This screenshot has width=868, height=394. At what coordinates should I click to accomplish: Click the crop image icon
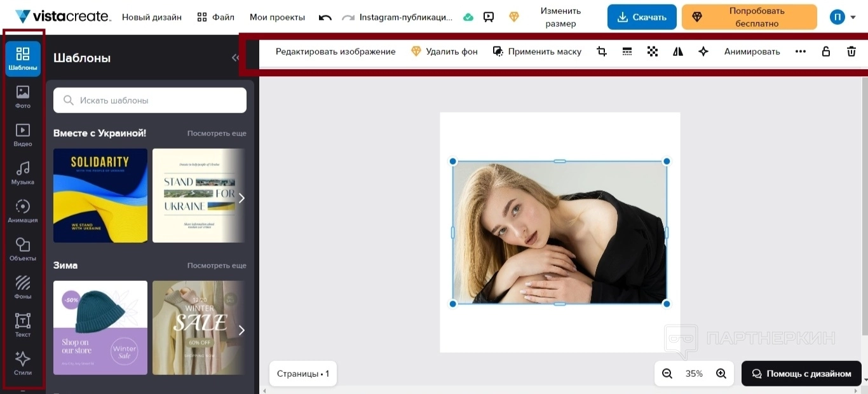(x=602, y=51)
